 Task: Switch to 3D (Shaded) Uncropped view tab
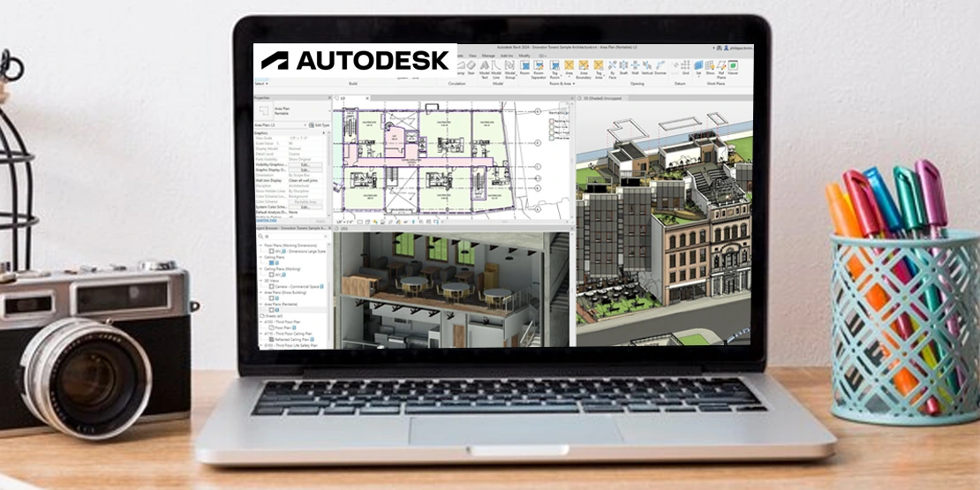click(600, 98)
